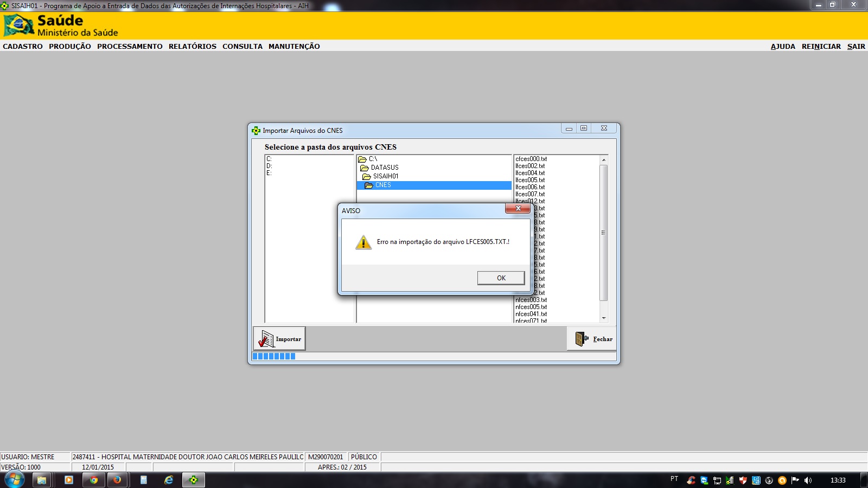This screenshot has width=868, height=488.
Task: Click the file list scroll down arrow
Action: (604, 318)
